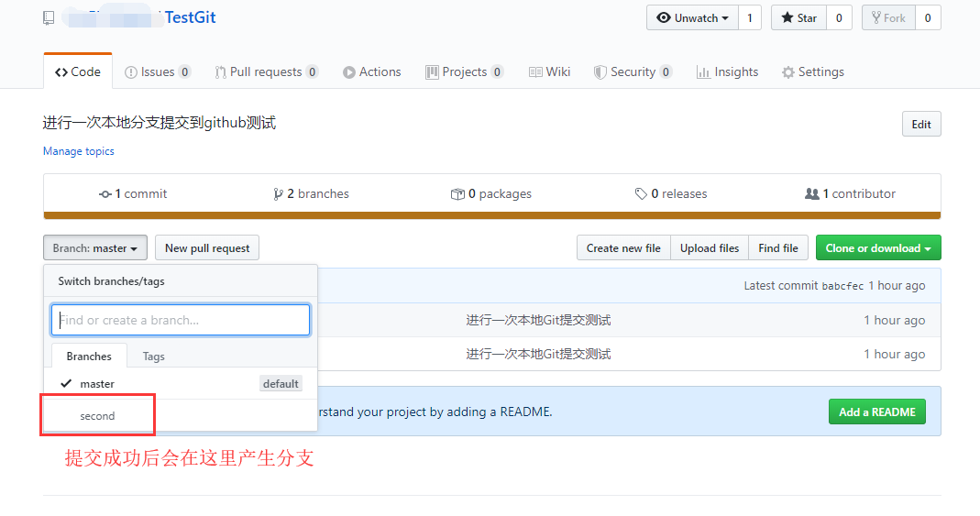This screenshot has width=980, height=516.
Task: Click the eye icon on Unwatch button
Action: coord(663,18)
